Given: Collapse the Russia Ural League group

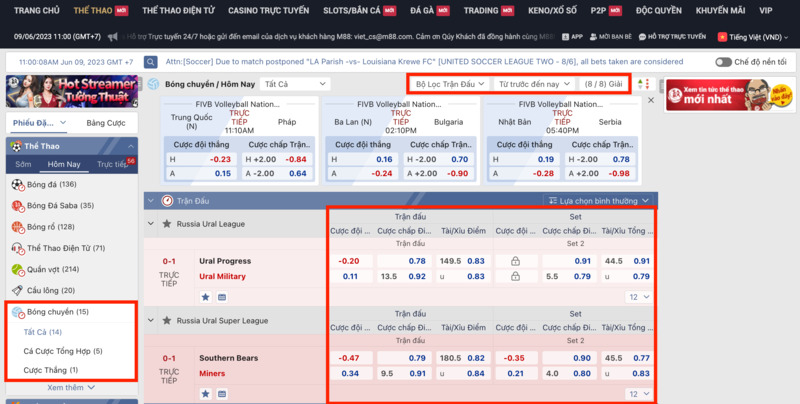Looking at the screenshot, I should pos(151,224).
